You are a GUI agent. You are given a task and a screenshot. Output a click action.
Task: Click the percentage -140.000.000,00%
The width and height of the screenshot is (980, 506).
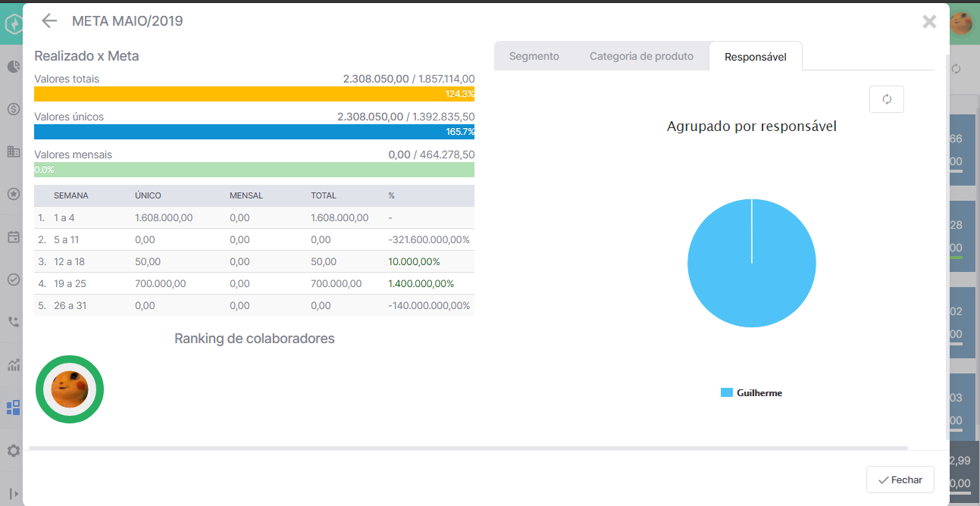point(429,305)
